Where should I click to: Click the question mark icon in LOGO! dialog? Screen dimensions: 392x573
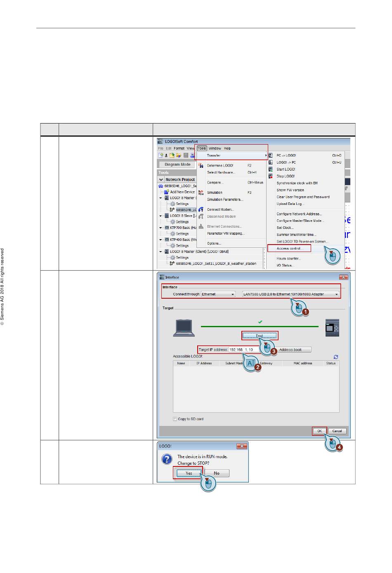(x=167, y=459)
